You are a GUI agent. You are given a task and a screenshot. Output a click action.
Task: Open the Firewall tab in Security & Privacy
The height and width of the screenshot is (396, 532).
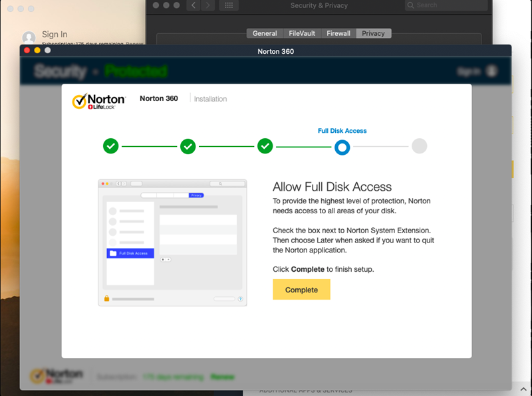(x=338, y=33)
